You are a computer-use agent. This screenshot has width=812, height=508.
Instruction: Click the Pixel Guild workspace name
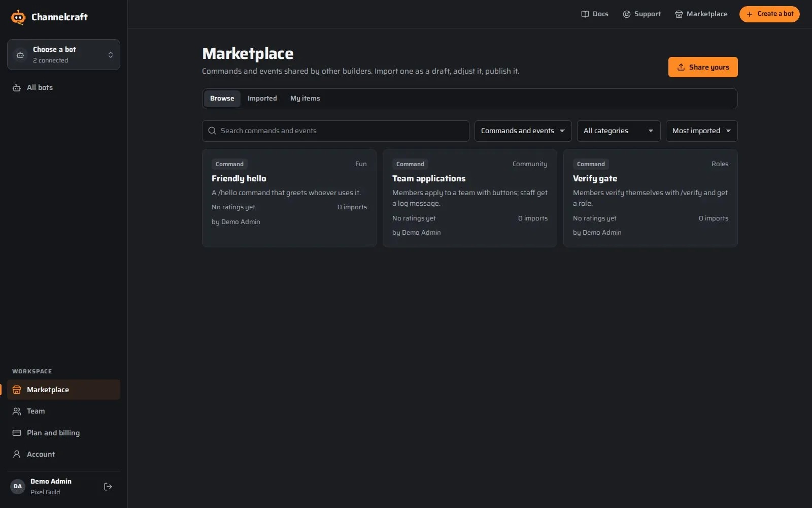(x=45, y=492)
